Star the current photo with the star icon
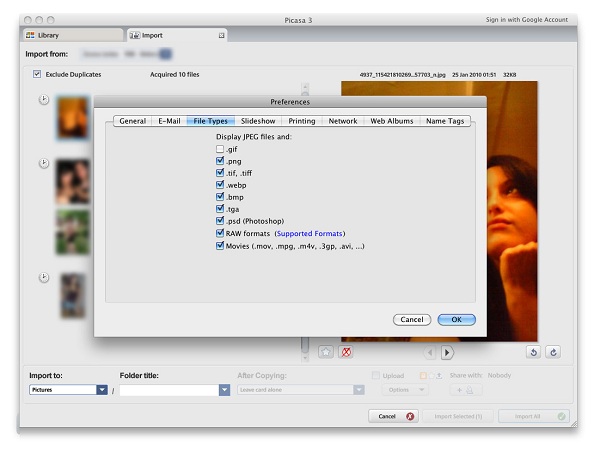This screenshot has height=451, width=600. pos(326,352)
